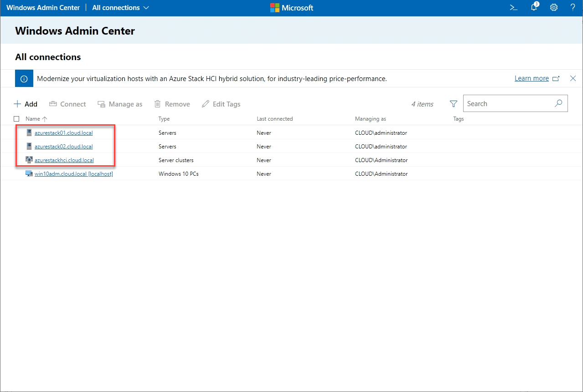Viewport: 583px width, 392px height.
Task: Click the filter icon next to Search
Action: pos(453,104)
